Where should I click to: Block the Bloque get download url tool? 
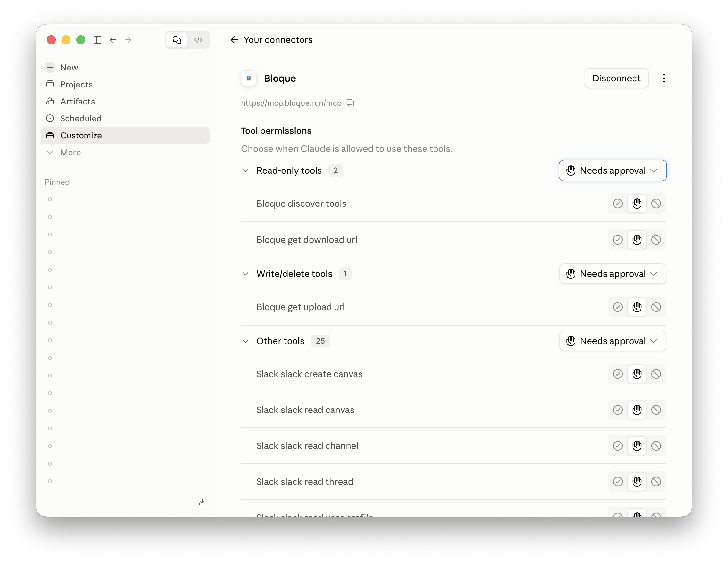pyautogui.click(x=656, y=240)
